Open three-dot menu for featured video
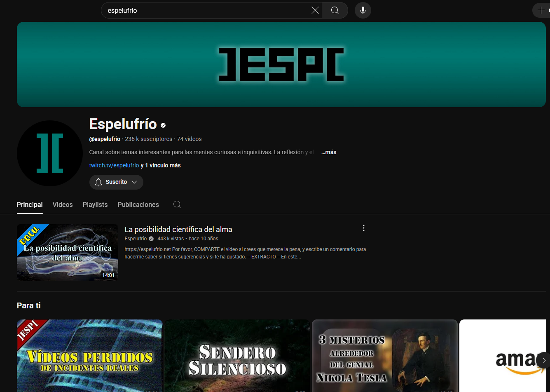550x392 pixels. (x=364, y=228)
